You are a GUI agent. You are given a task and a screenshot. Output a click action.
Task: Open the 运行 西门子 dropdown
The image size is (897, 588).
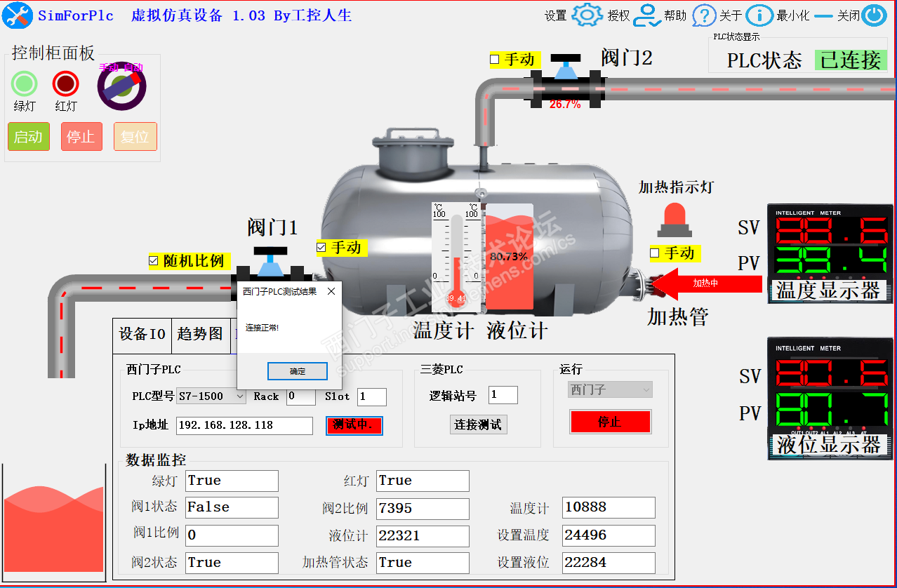pos(610,389)
